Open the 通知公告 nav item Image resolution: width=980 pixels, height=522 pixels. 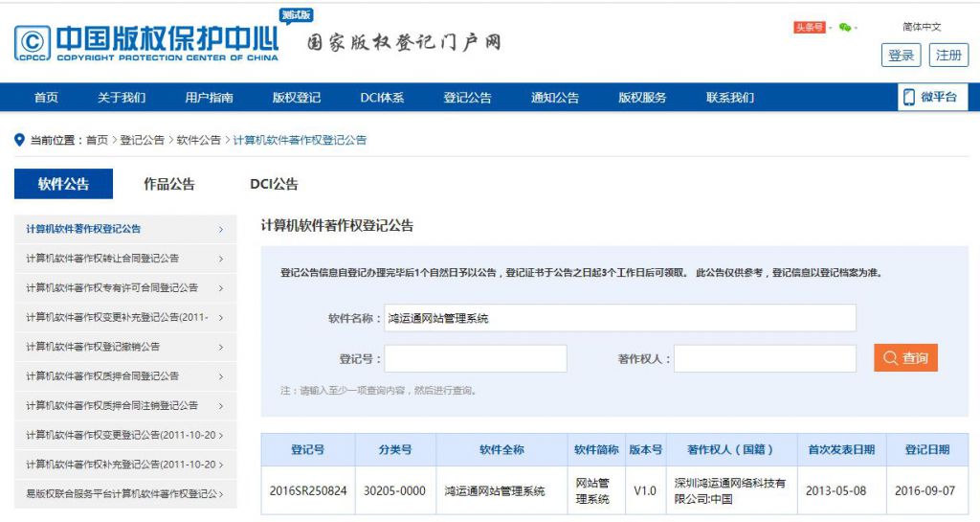point(555,98)
